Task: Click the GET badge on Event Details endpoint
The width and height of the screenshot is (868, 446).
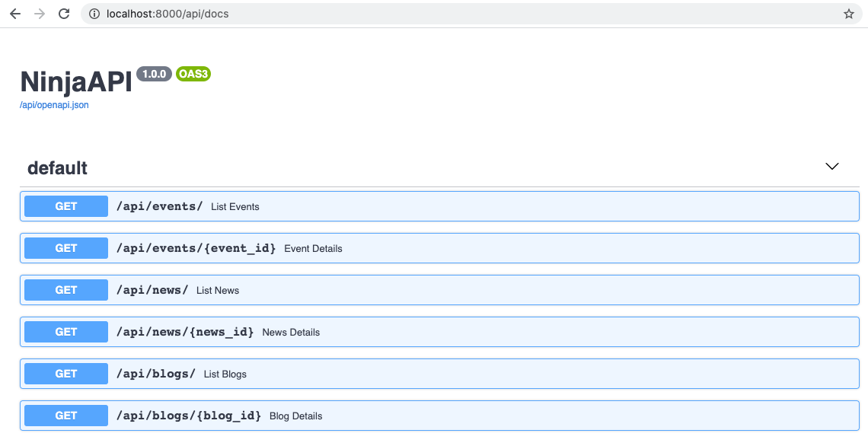Action: click(65, 248)
